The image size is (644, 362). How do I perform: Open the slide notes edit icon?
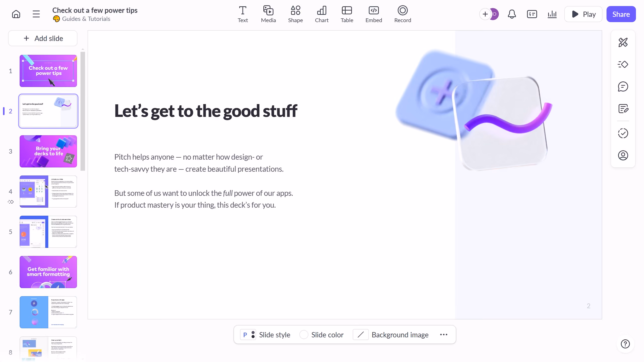(623, 109)
